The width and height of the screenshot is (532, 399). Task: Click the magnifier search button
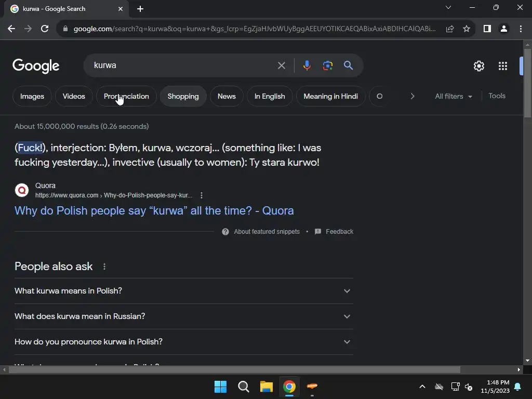[348, 65]
